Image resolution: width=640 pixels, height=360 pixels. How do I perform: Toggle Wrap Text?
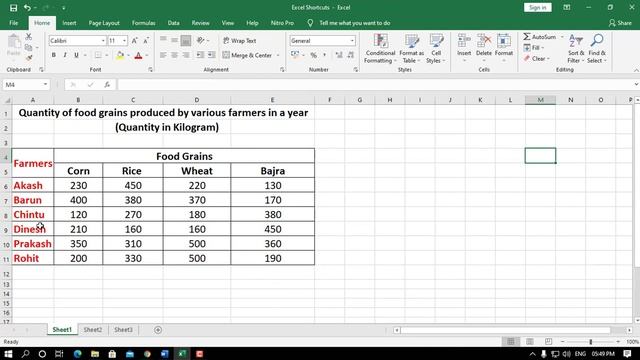[240, 40]
